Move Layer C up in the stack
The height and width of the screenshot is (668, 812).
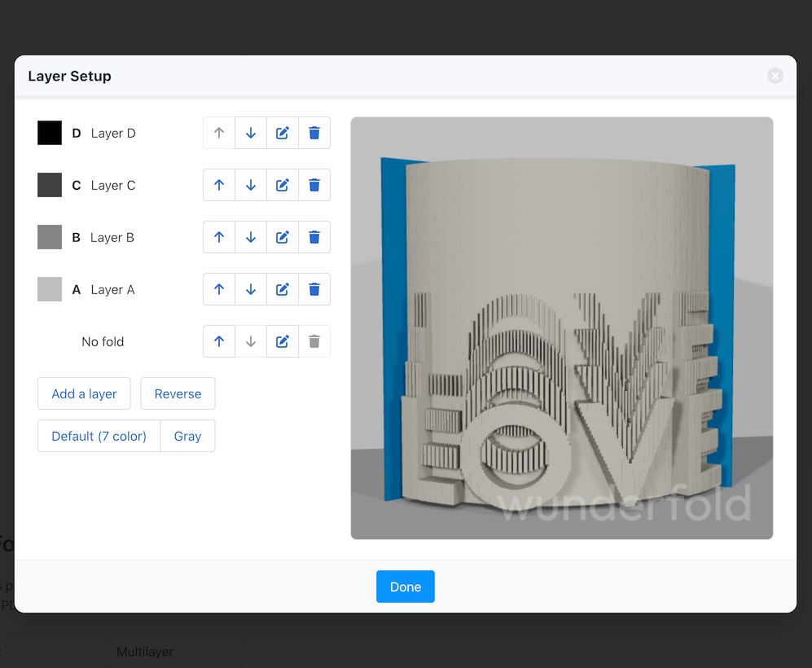coord(218,185)
